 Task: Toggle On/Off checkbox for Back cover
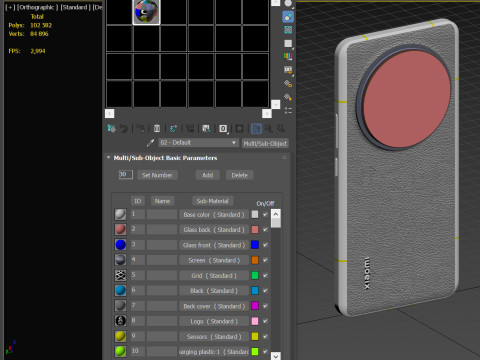265,306
